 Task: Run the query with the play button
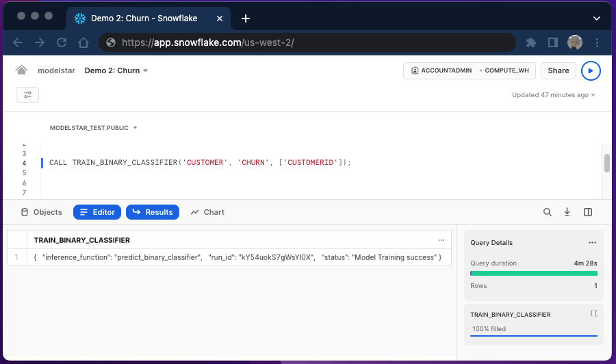tap(590, 70)
